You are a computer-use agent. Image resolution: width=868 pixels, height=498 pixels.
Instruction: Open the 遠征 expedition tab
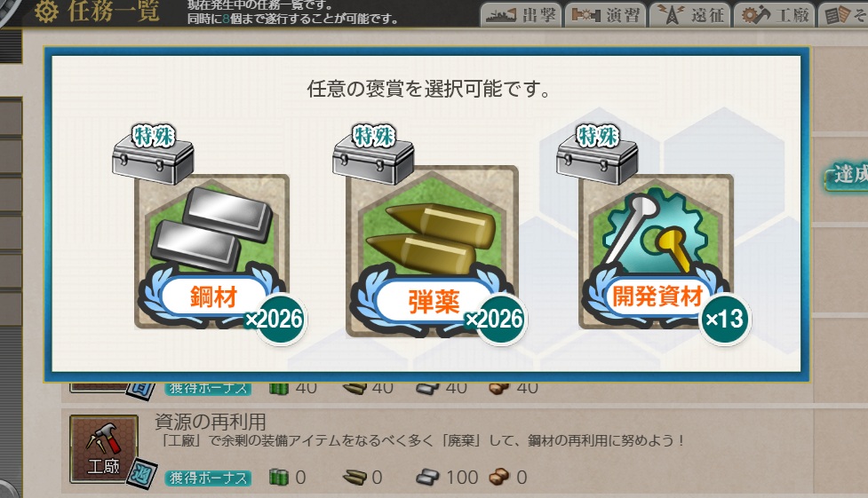690,14
